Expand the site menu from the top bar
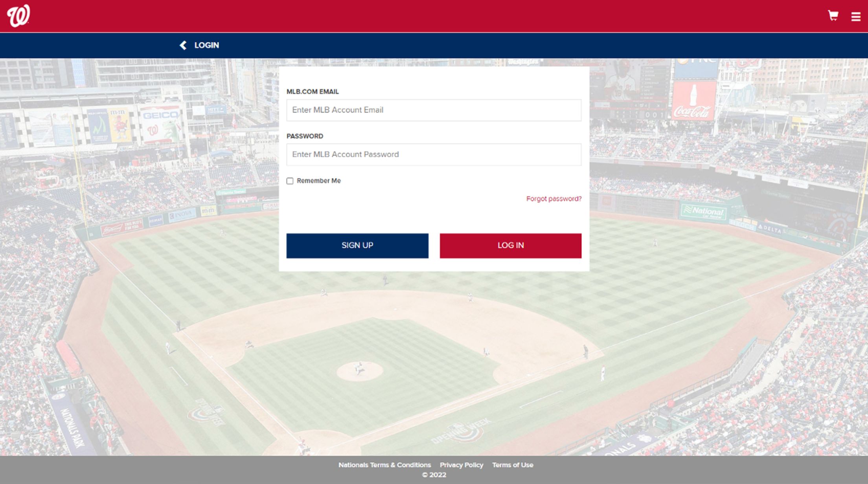 [x=855, y=16]
